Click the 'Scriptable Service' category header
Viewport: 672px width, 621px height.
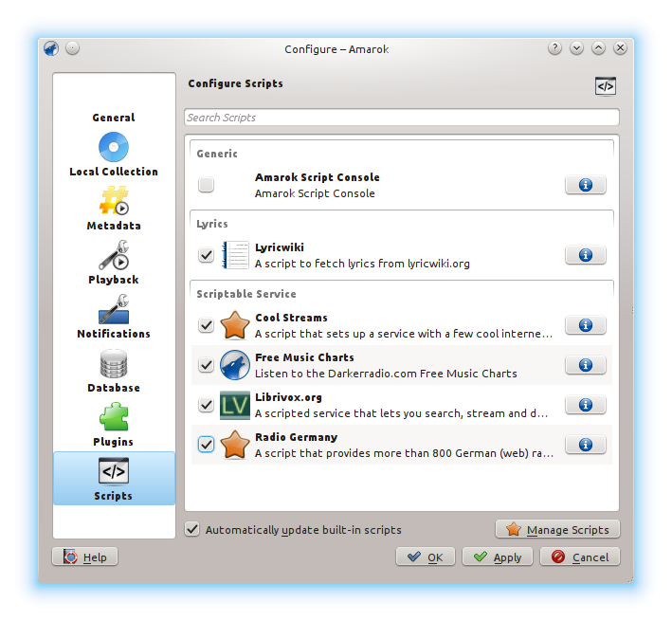coord(246,294)
